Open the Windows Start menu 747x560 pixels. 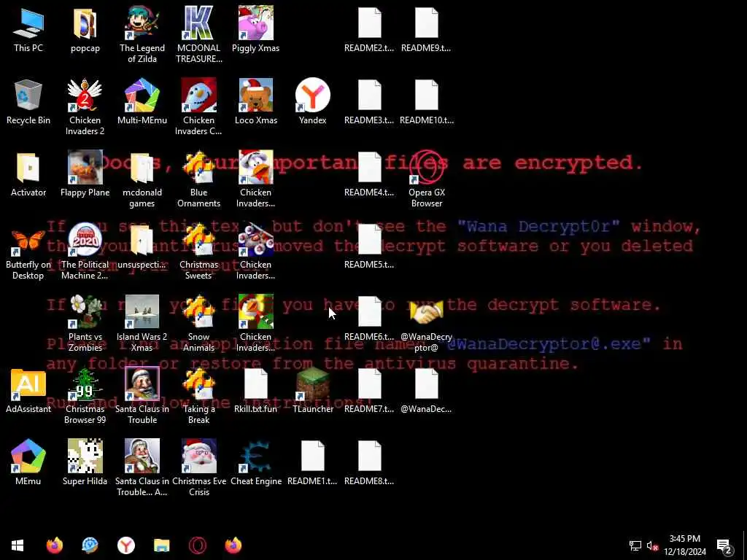coord(18,545)
